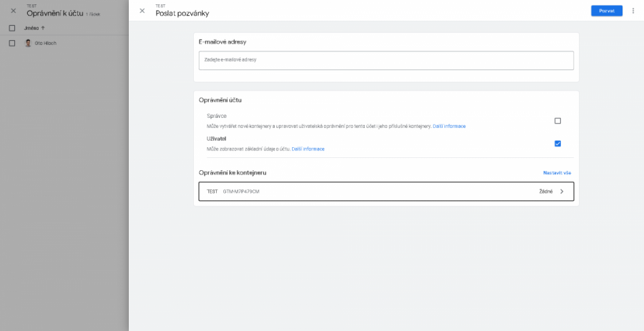Focus the Zadejte e-mailové adresy field

coord(386,60)
